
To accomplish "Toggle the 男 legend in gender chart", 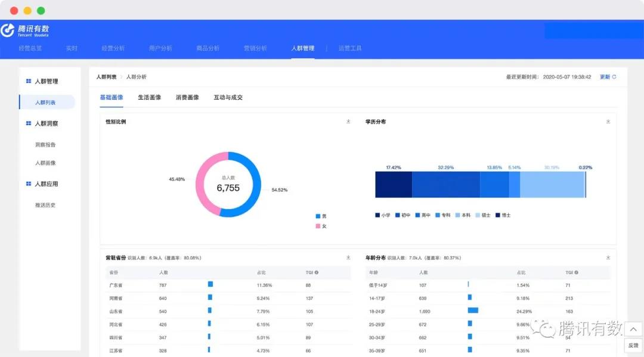I will point(321,216).
